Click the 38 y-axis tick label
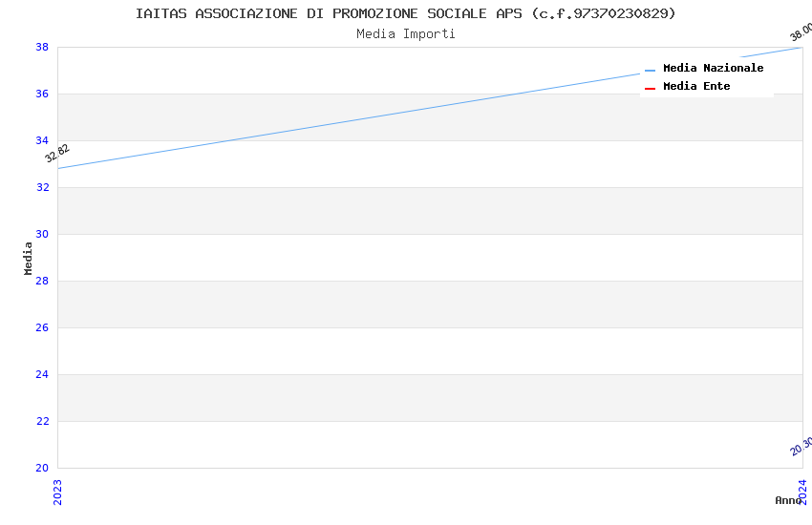The image size is (812, 525). pos(42,47)
